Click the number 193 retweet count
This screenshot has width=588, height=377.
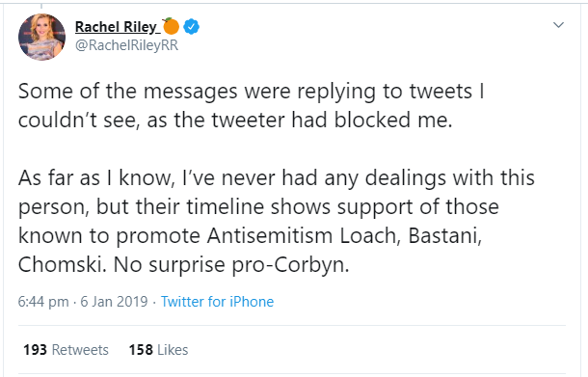tap(35, 350)
